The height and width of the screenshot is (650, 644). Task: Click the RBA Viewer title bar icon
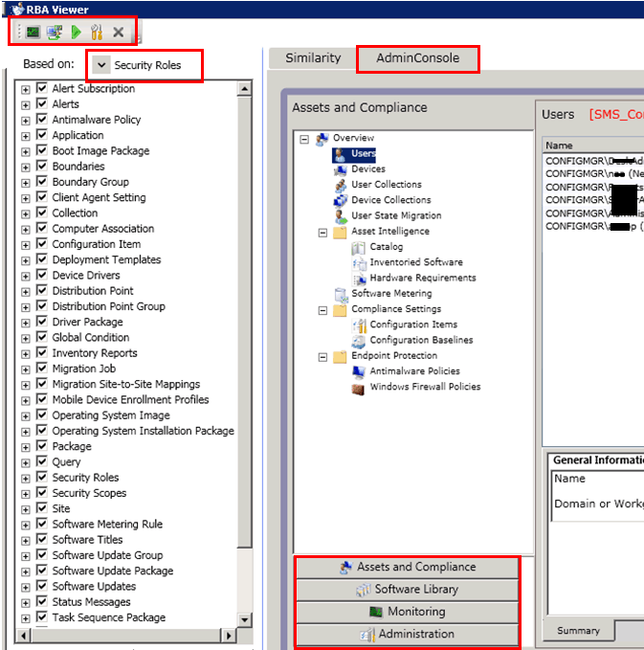16,9
